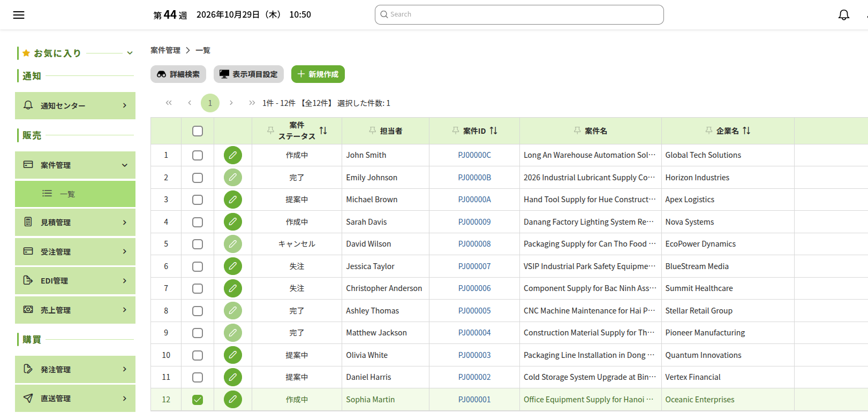
Task: Uncheck the box for PJ000001 row
Action: pos(198,400)
